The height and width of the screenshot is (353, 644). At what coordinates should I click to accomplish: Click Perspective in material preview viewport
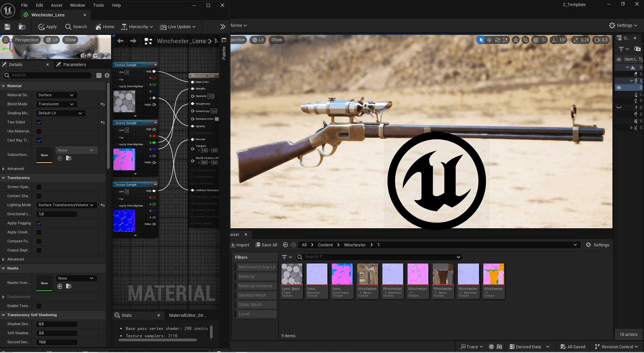coord(26,40)
